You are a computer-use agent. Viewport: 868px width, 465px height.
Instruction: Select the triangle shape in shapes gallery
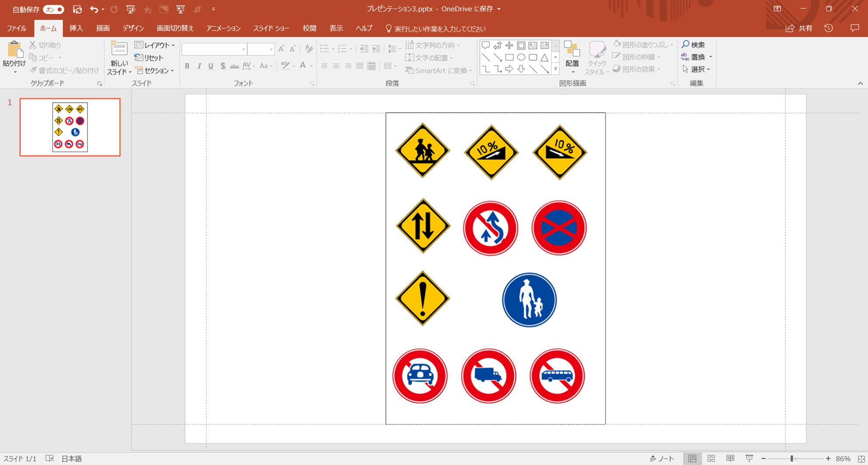pos(545,57)
